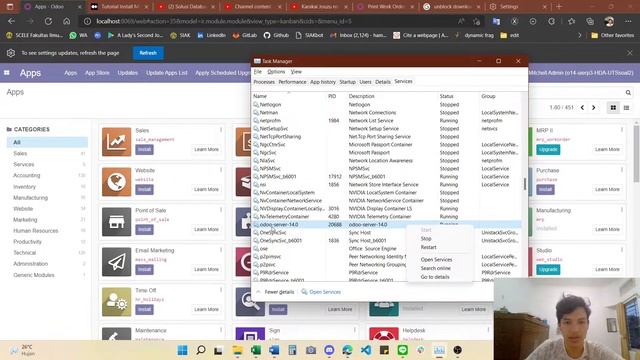This screenshot has height=360, width=640.
Task: Upgrade the MRP II app
Action: 548,149
